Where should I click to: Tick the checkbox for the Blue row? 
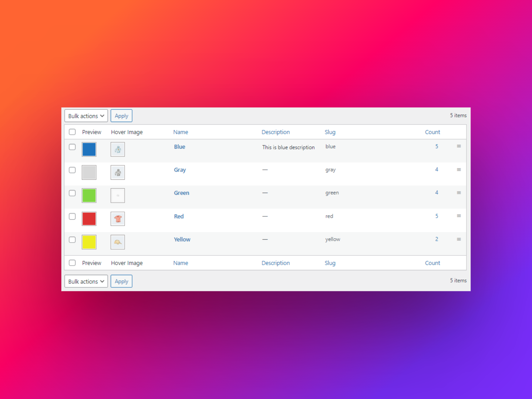72,147
